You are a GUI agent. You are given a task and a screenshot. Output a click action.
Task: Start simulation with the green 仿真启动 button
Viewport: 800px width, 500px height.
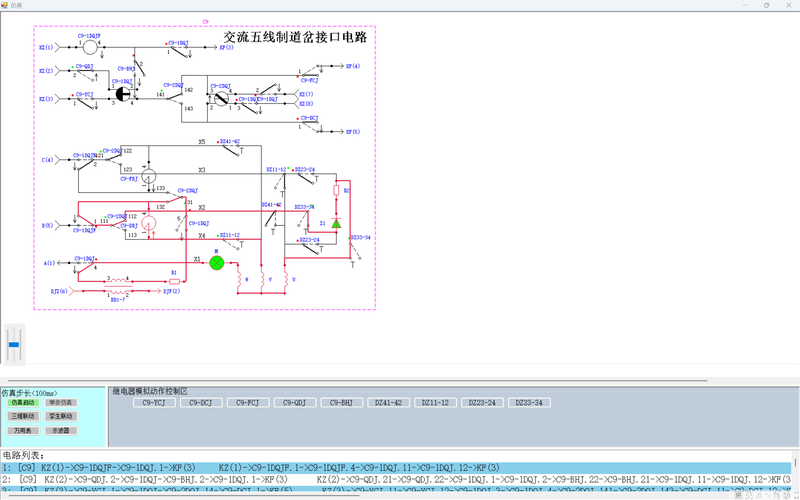[23, 403]
